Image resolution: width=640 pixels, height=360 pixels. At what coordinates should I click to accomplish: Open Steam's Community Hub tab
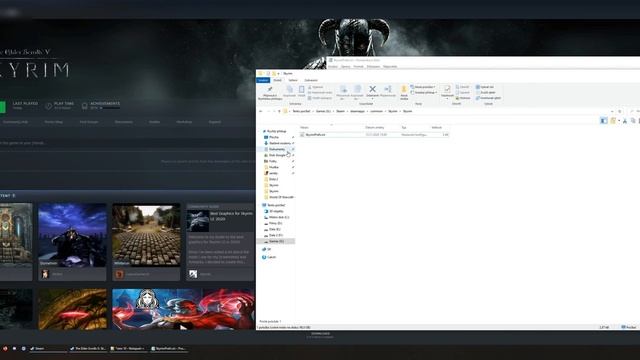pos(16,122)
